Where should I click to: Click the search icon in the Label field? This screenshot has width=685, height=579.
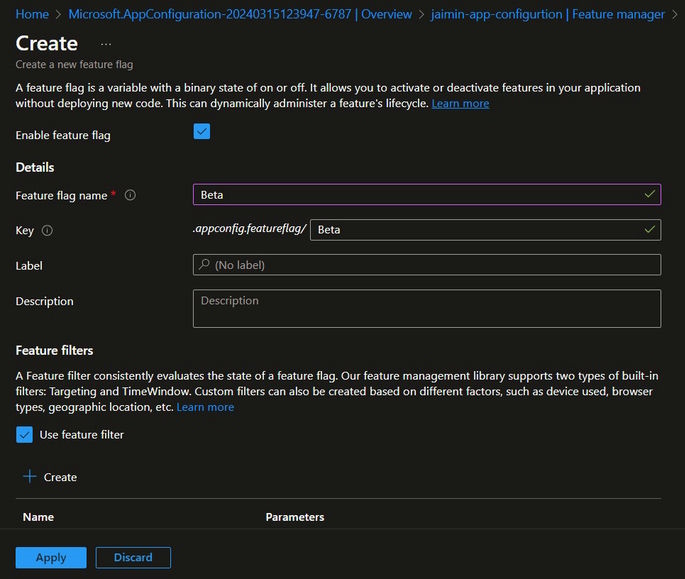click(x=204, y=265)
